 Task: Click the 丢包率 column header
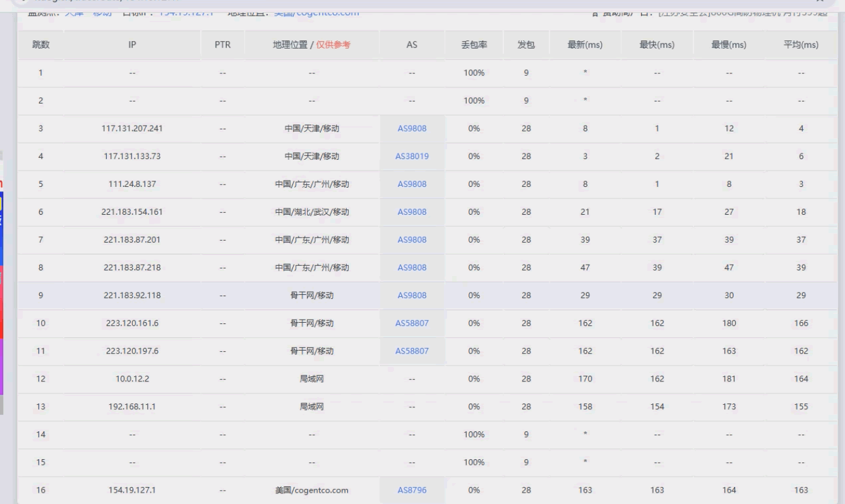pyautogui.click(x=474, y=45)
